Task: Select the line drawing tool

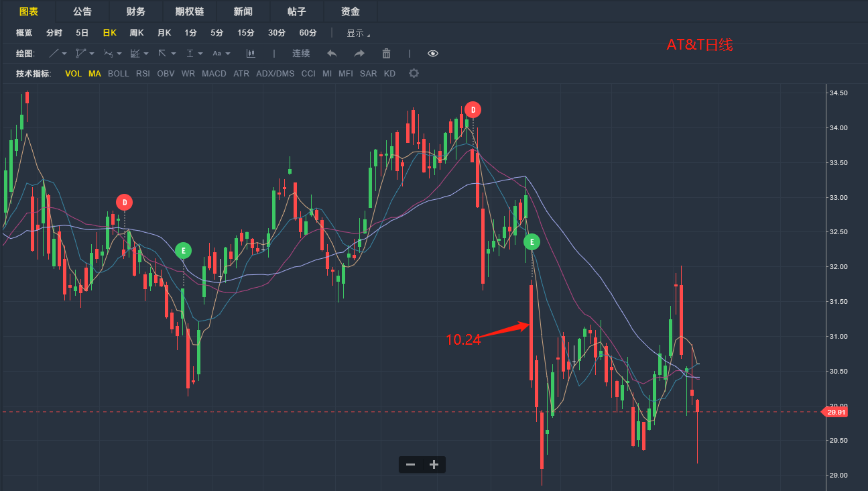Action: tap(54, 54)
